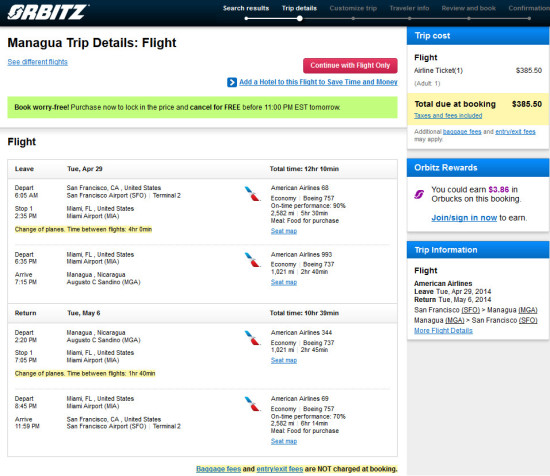Viewport: 550px width, 476px height.
Task: Click Join/sign in now to earn Orbucks
Action: pyautogui.click(x=464, y=218)
